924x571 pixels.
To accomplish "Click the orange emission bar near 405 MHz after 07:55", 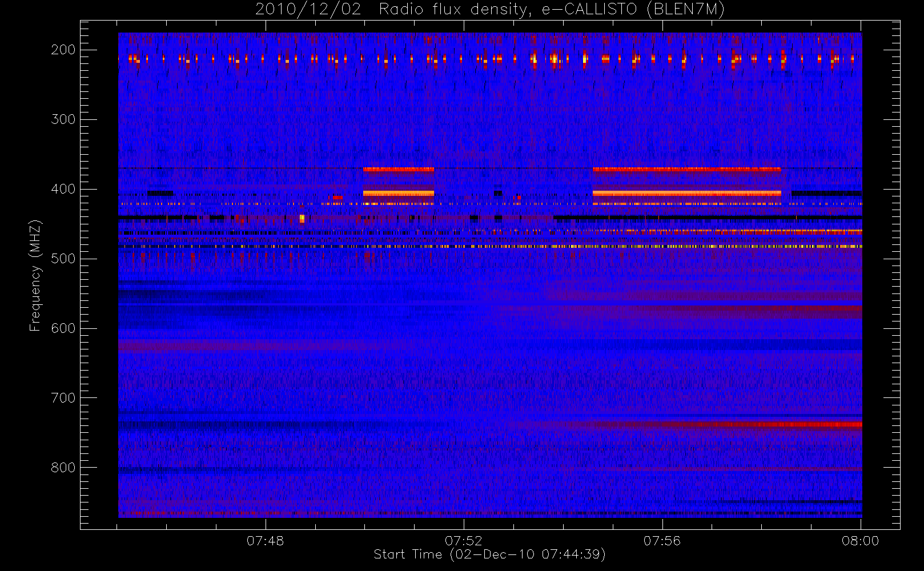I will [686, 194].
